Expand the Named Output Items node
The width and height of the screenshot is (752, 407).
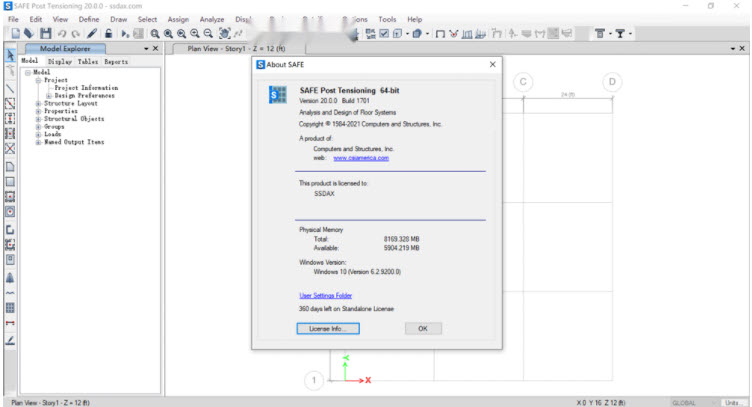click(x=38, y=142)
